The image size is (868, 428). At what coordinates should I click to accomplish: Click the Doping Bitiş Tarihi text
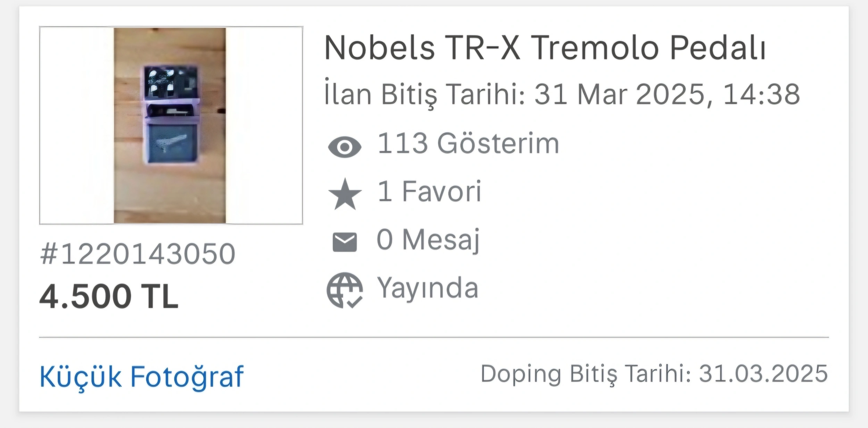(586, 374)
